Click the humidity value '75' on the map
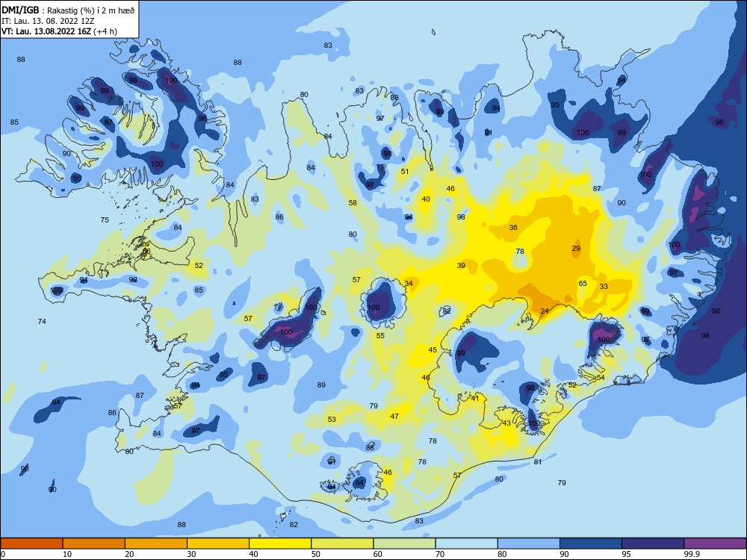The height and width of the screenshot is (560, 747). (x=105, y=220)
